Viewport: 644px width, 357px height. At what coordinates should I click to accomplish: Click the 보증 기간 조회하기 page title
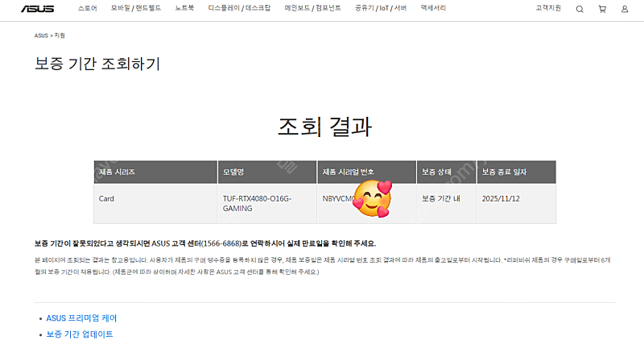(x=97, y=64)
